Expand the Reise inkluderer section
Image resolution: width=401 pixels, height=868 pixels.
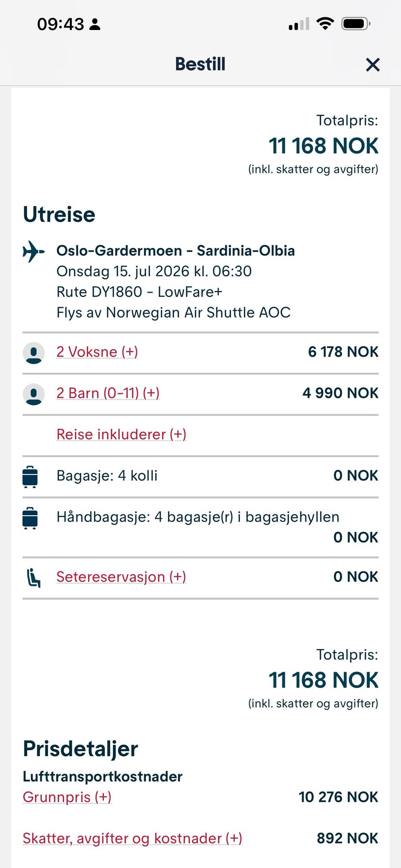pos(121,435)
